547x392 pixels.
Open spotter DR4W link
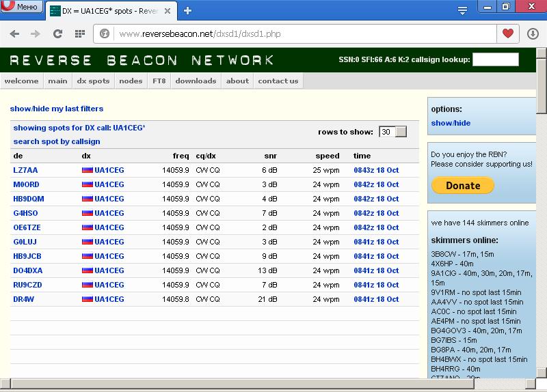pyautogui.click(x=24, y=299)
